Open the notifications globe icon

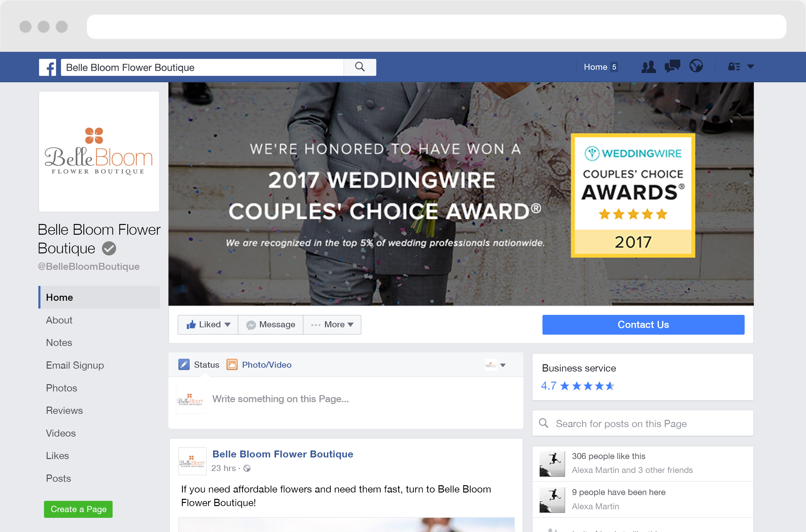point(696,66)
